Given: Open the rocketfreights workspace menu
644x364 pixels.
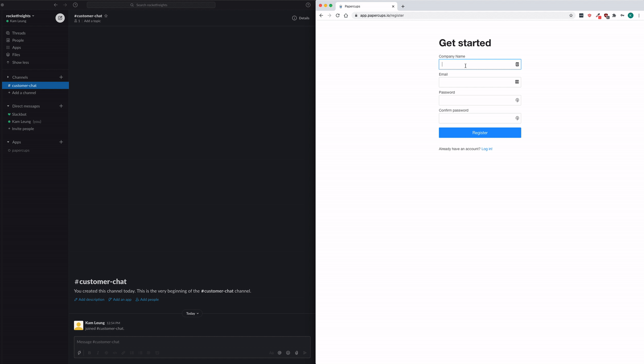Looking at the screenshot, I should (x=19, y=15).
